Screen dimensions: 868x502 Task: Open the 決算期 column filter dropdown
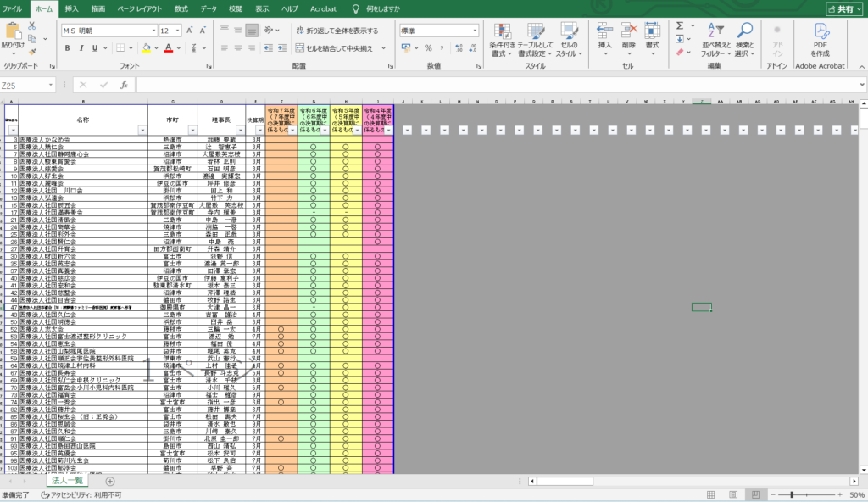click(x=260, y=130)
